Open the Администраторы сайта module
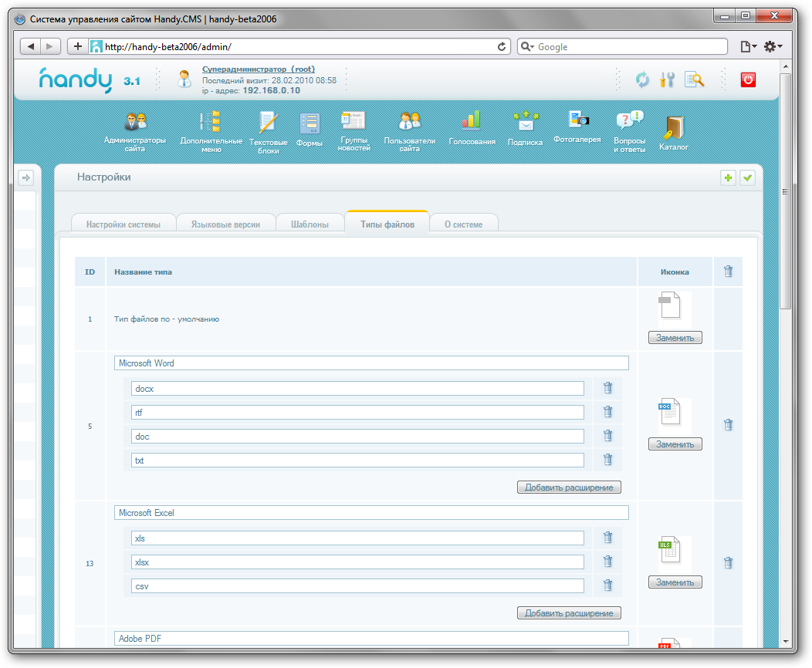Image resolution: width=812 pixels, height=668 pixels. coord(135,131)
